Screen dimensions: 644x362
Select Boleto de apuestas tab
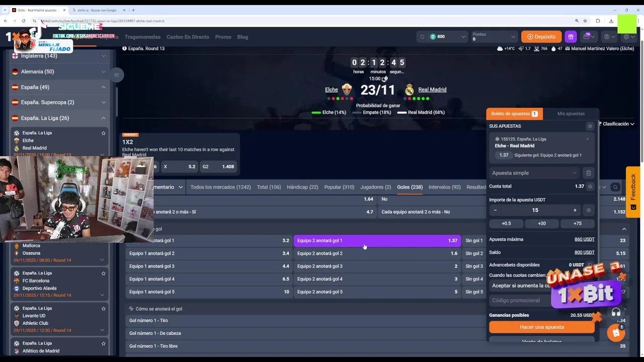[514, 114]
